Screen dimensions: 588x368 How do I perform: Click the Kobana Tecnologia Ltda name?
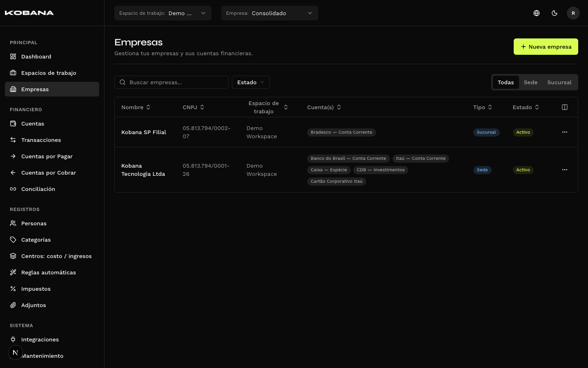(143, 170)
